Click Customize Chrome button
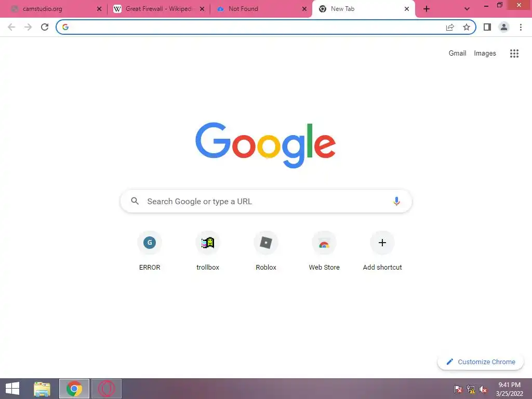 point(481,362)
